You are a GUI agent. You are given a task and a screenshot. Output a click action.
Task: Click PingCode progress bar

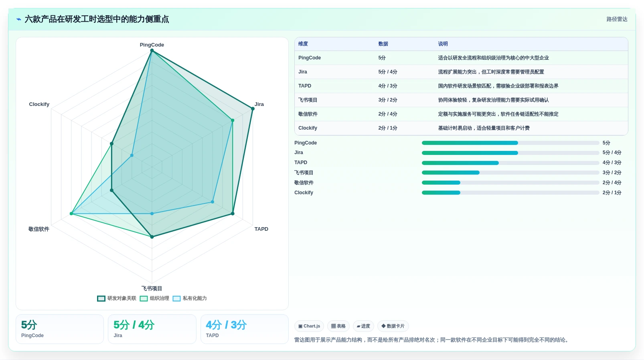tap(510, 143)
